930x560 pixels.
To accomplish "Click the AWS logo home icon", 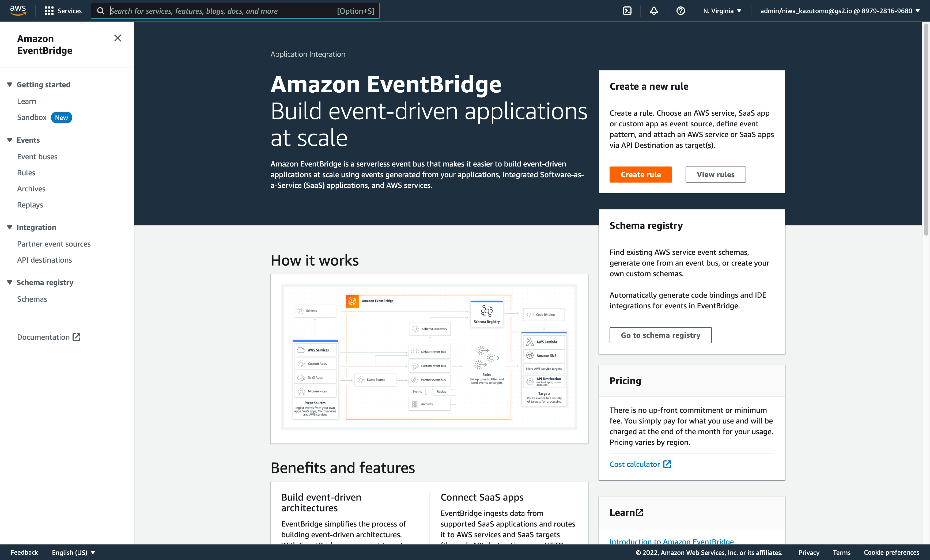I will tap(18, 10).
